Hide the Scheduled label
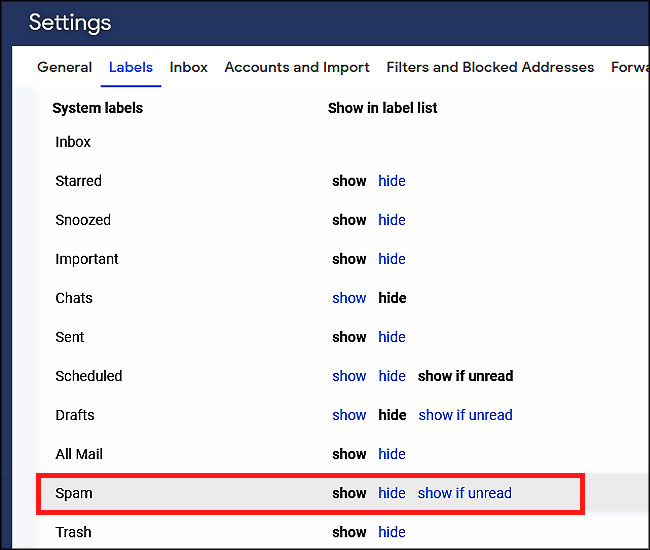 click(392, 376)
